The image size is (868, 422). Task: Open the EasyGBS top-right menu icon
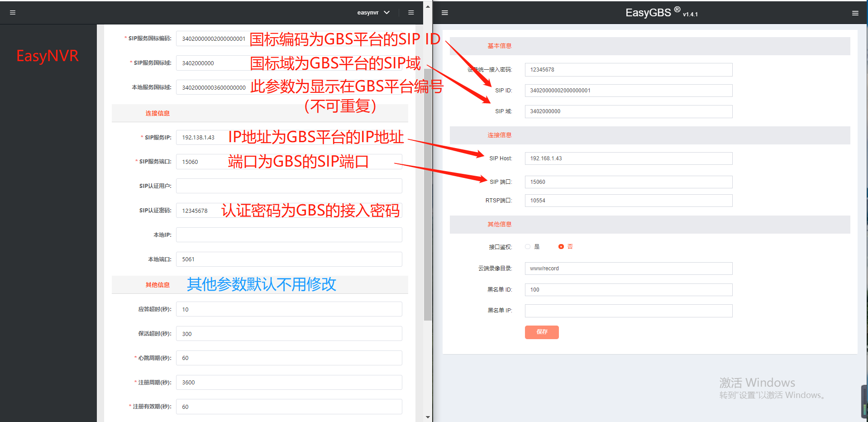click(855, 13)
